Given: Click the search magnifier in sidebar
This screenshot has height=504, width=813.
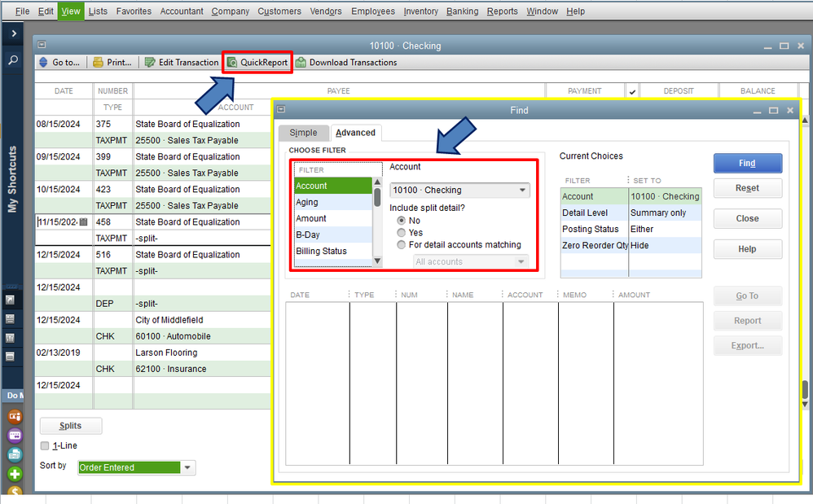Looking at the screenshot, I should (13, 60).
